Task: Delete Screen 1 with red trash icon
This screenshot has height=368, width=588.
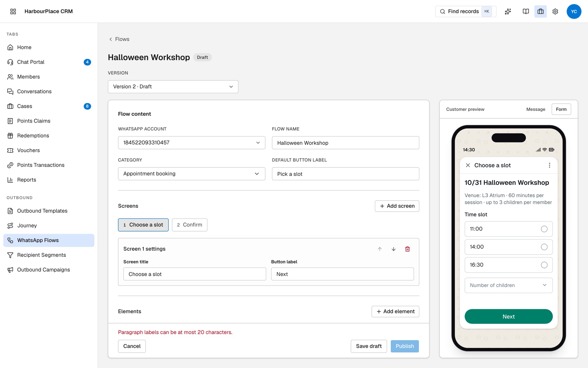Action: 408,249
